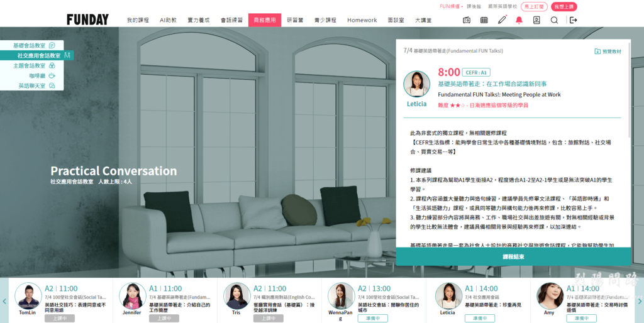Viewport: 644px width, 323px height.
Task: Open the red notification bell
Action: pyautogui.click(x=519, y=19)
